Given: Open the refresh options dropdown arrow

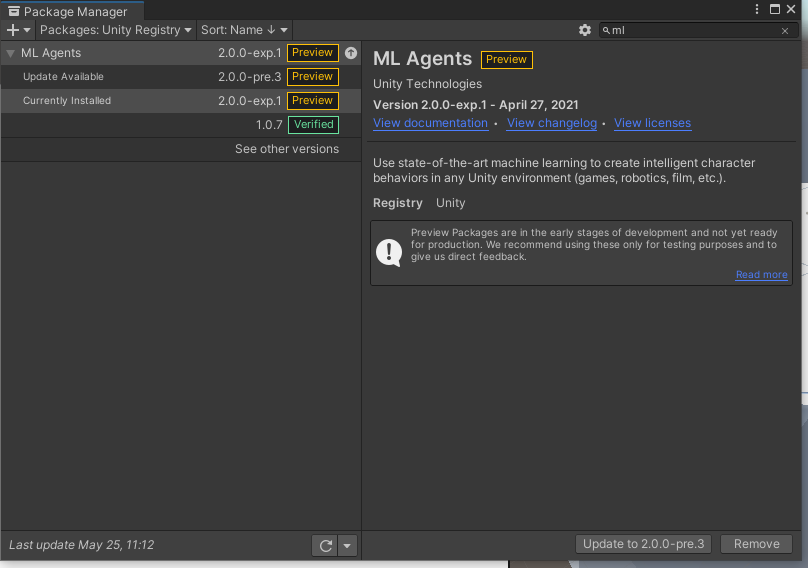Looking at the screenshot, I should click(x=347, y=545).
